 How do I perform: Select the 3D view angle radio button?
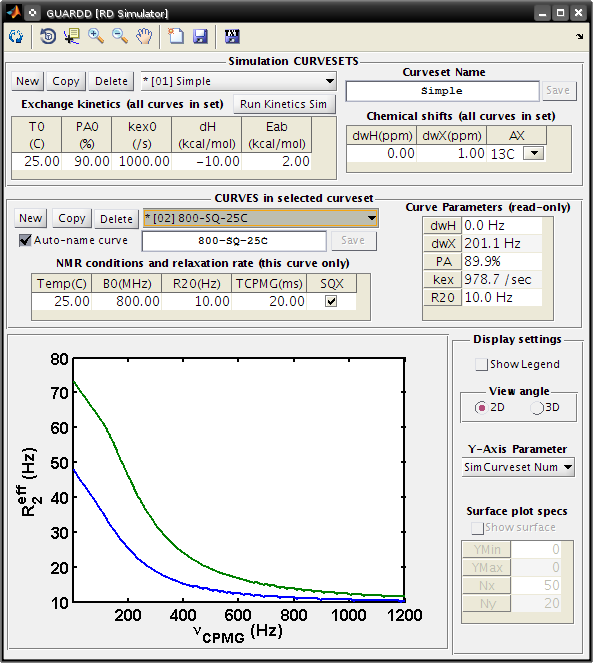[x=537, y=408]
